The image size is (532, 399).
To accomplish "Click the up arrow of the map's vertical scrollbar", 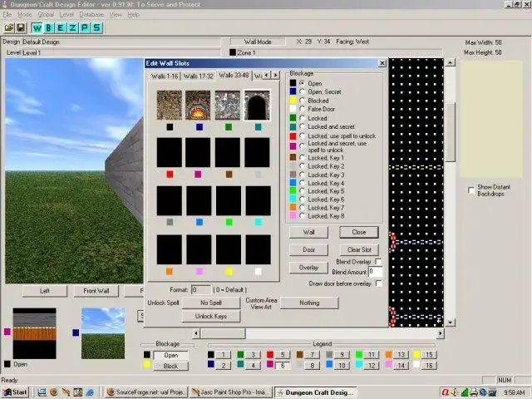I will [x=450, y=62].
